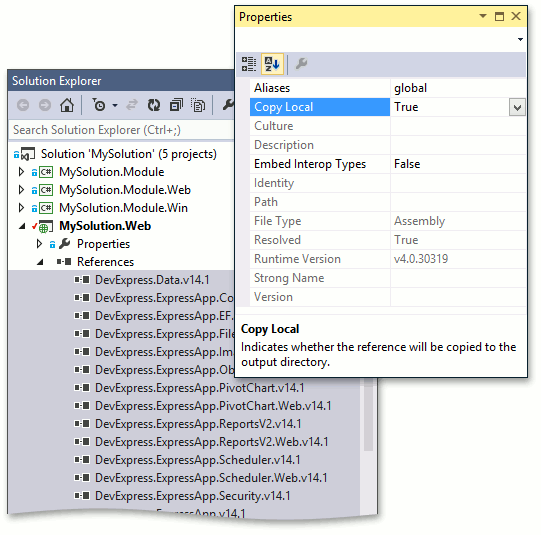Viewport: 541px width, 535px height.
Task: Select the References node
Action: [x=106, y=262]
